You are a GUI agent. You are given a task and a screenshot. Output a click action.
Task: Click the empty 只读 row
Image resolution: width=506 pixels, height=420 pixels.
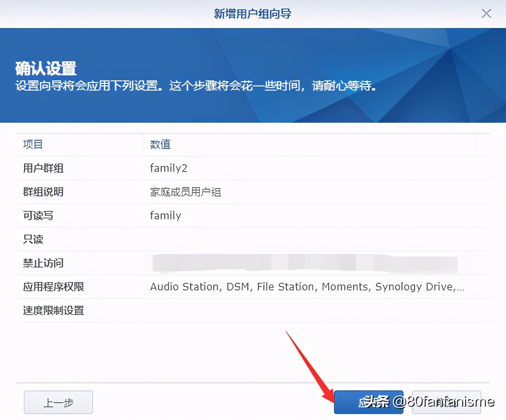pyautogui.click(x=33, y=239)
